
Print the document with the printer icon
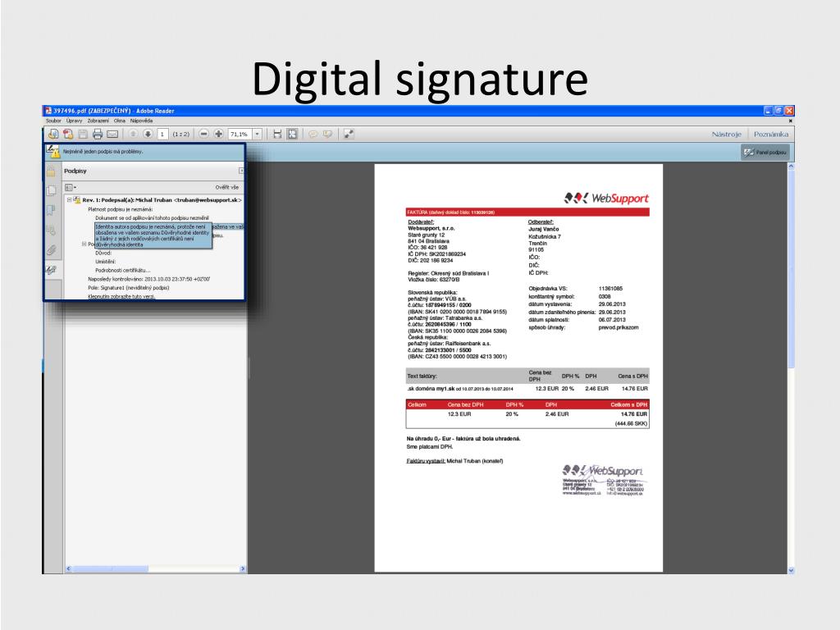click(x=98, y=134)
